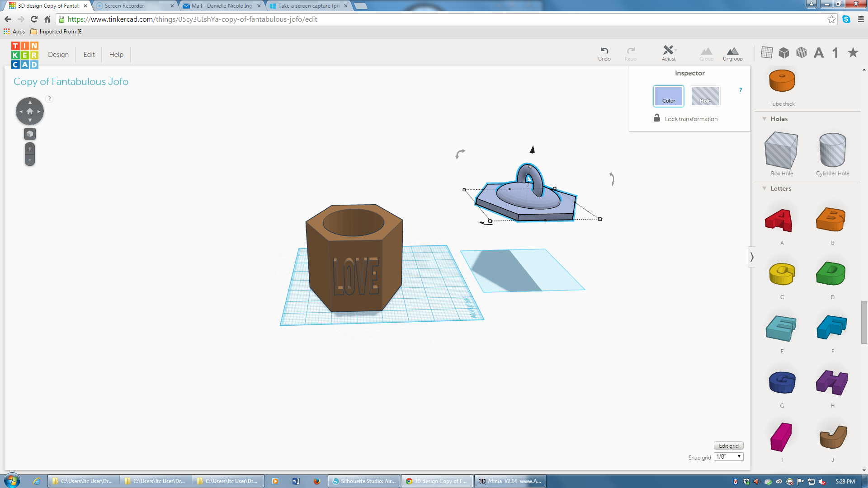Select the orange letter B thumbnail
The height and width of the screenshot is (488, 868).
coord(832,221)
